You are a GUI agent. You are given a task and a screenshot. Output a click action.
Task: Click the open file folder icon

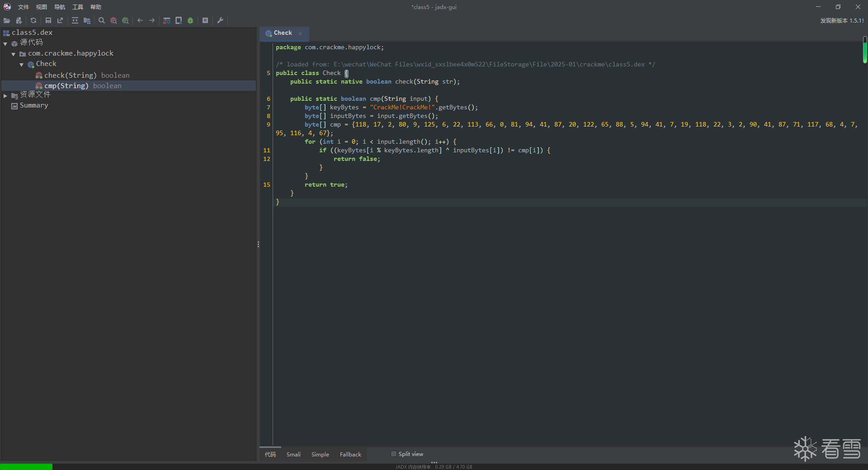click(x=7, y=20)
